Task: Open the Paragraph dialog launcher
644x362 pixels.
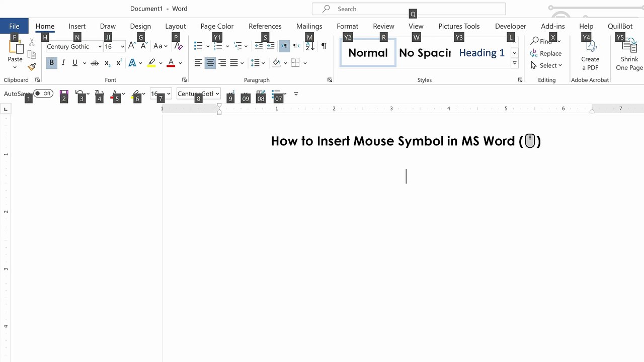Action: pyautogui.click(x=330, y=80)
